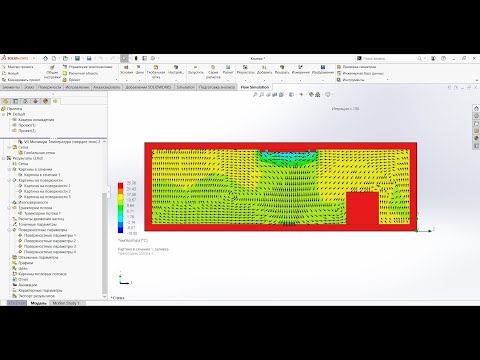Click the Section View icon in the viewport toolbar
Screen dimensions: 480x360
[275, 95]
